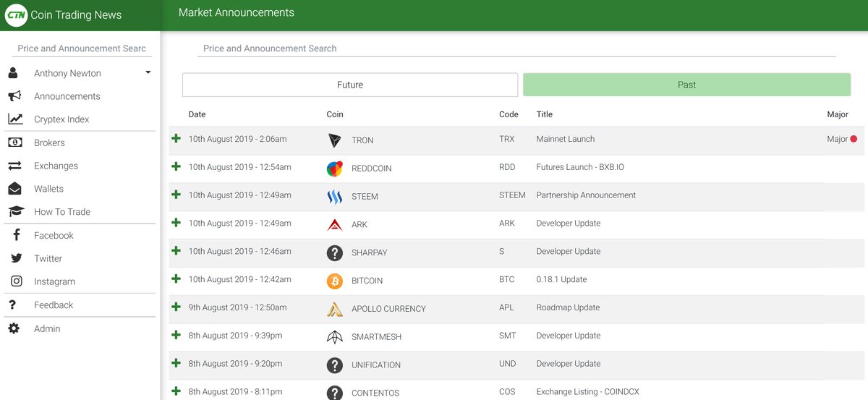Image resolution: width=868 pixels, height=400 pixels.
Task: Expand the BITCOIN 0.18.1 Update row
Action: pos(176,279)
